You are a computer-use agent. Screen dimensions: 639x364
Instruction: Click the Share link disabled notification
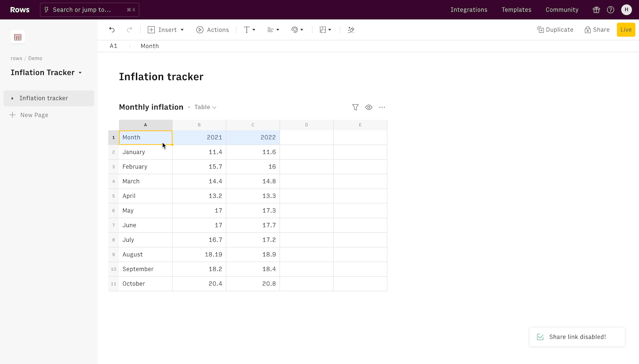(x=577, y=337)
